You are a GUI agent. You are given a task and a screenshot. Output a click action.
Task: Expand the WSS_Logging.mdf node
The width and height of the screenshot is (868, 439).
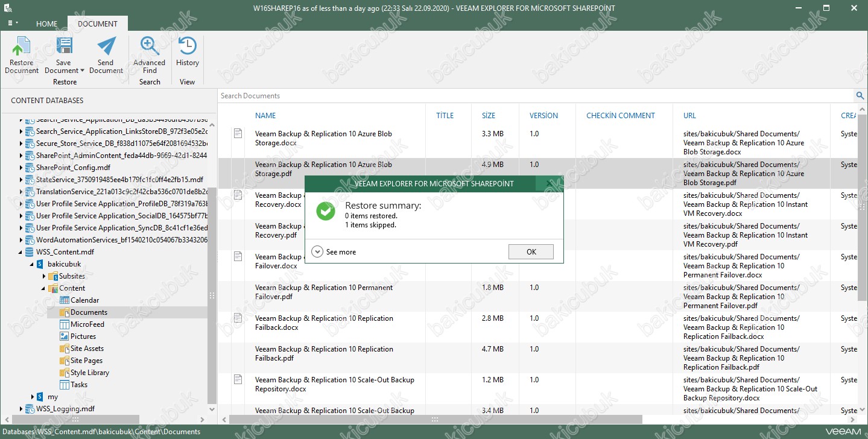pos(21,409)
